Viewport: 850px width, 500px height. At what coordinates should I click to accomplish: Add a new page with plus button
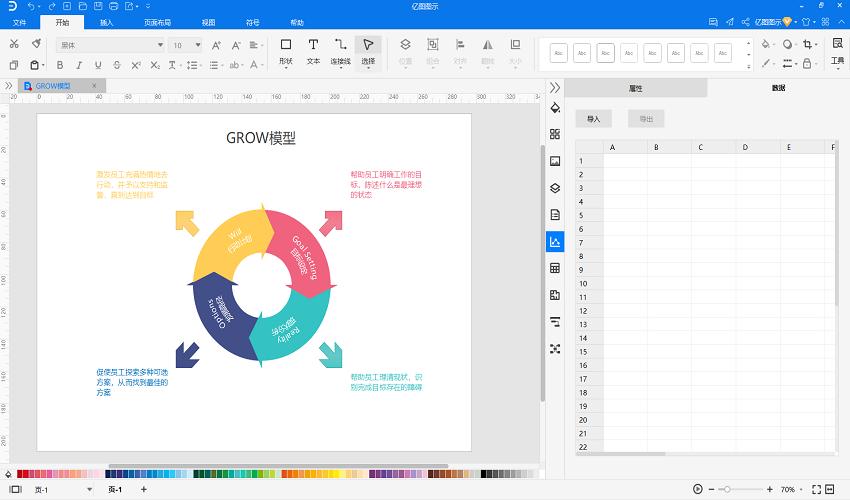[143, 489]
